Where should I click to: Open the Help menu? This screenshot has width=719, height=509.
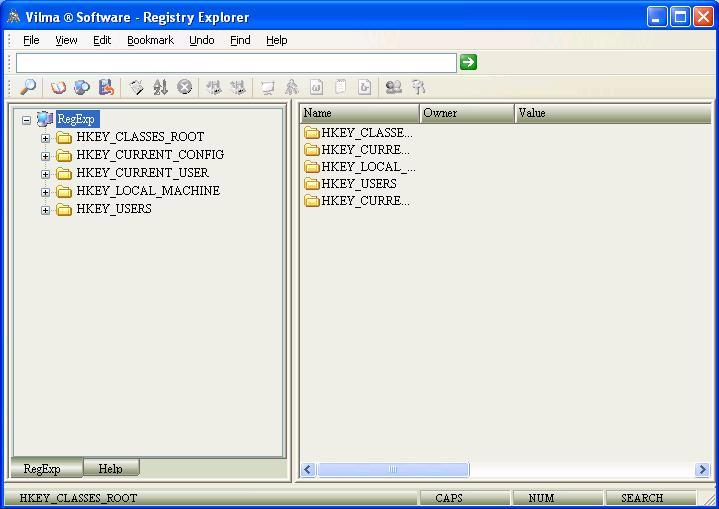click(277, 40)
